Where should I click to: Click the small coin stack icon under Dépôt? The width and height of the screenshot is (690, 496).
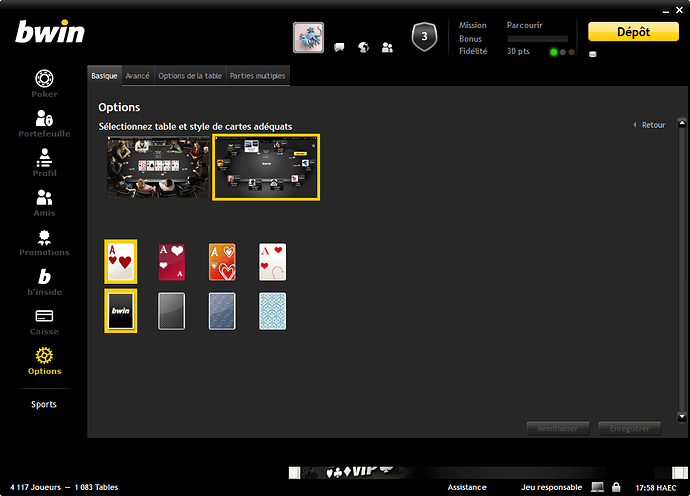pos(593,54)
